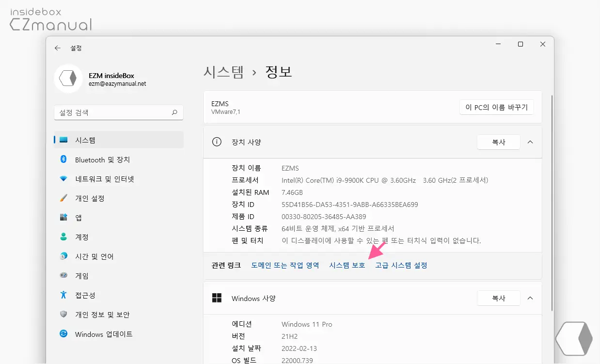Open the 시스템 보호 link

click(347, 266)
